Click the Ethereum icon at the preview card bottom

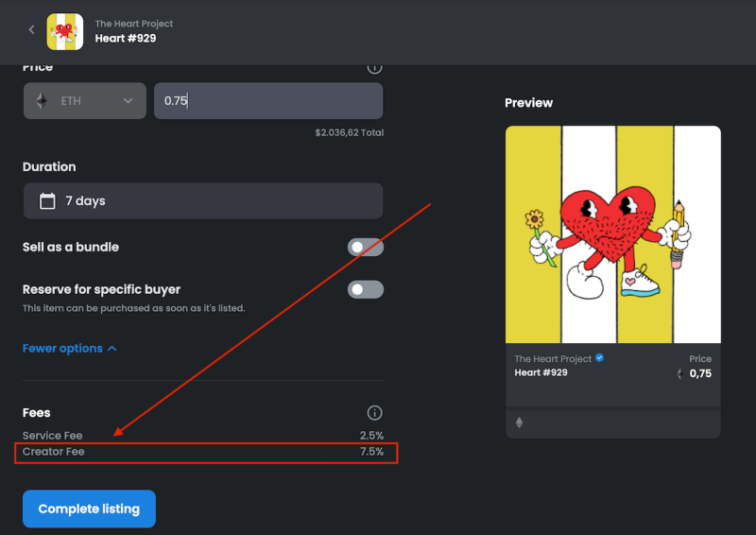click(x=519, y=423)
